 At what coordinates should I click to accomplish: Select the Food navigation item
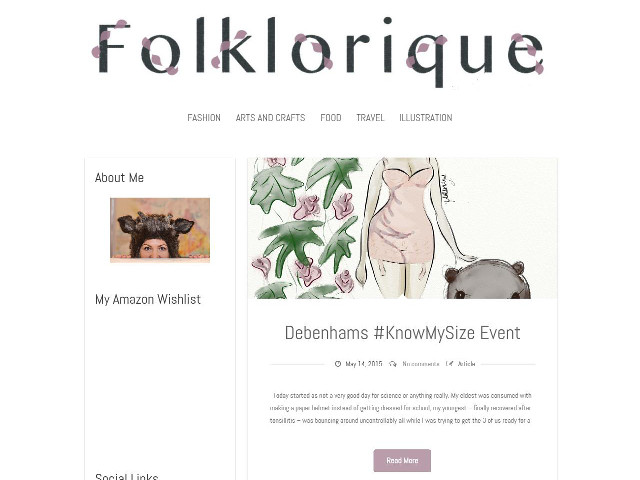pos(331,118)
